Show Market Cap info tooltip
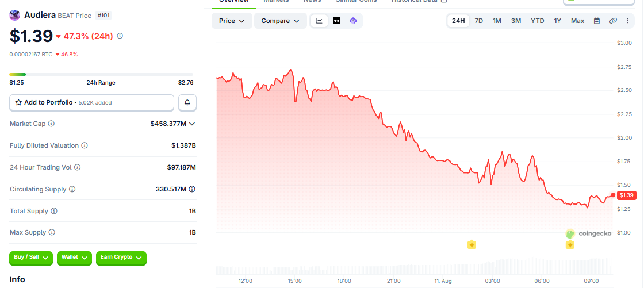The image size is (644, 288). point(51,123)
